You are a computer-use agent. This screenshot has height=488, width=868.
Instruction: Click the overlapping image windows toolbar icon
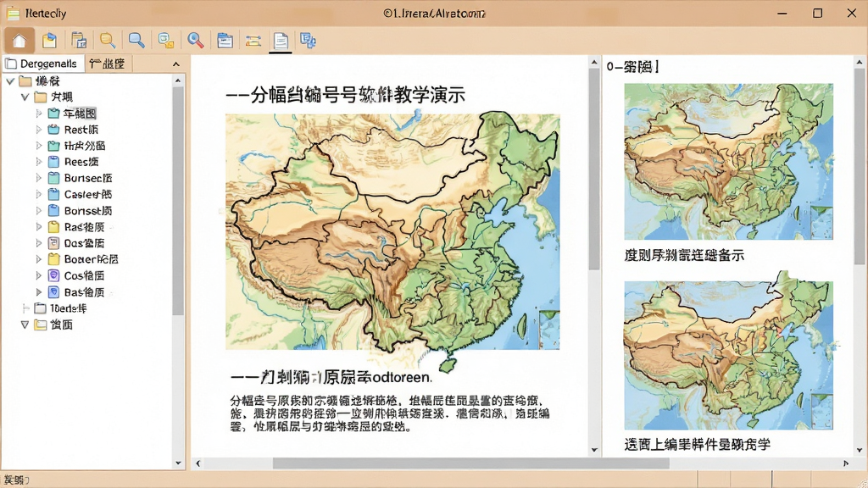(166, 41)
